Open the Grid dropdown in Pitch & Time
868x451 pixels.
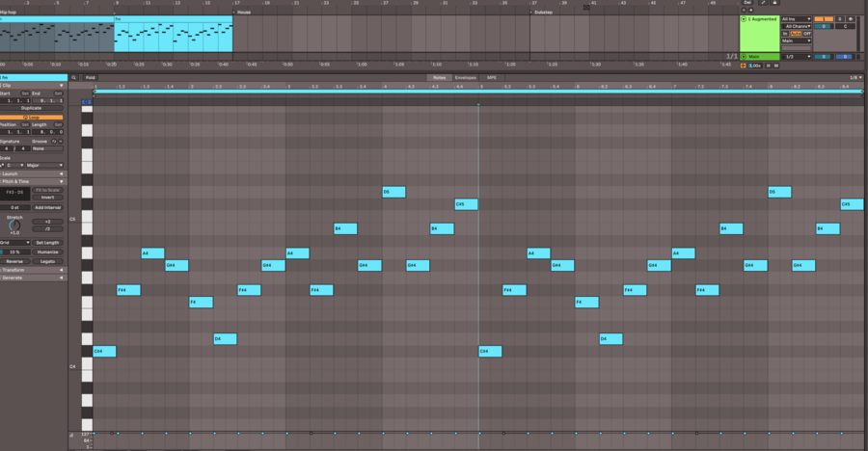point(14,243)
